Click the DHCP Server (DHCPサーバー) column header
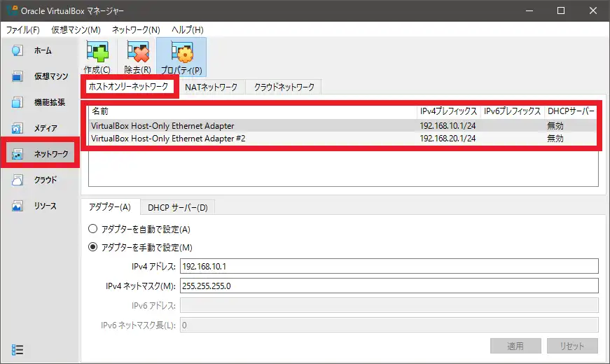 pos(571,111)
